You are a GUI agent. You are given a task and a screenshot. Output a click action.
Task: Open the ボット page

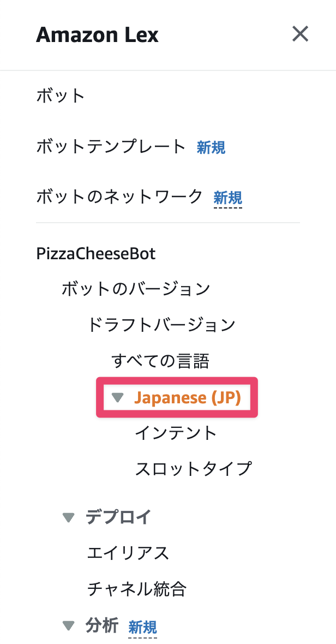pos(60,96)
